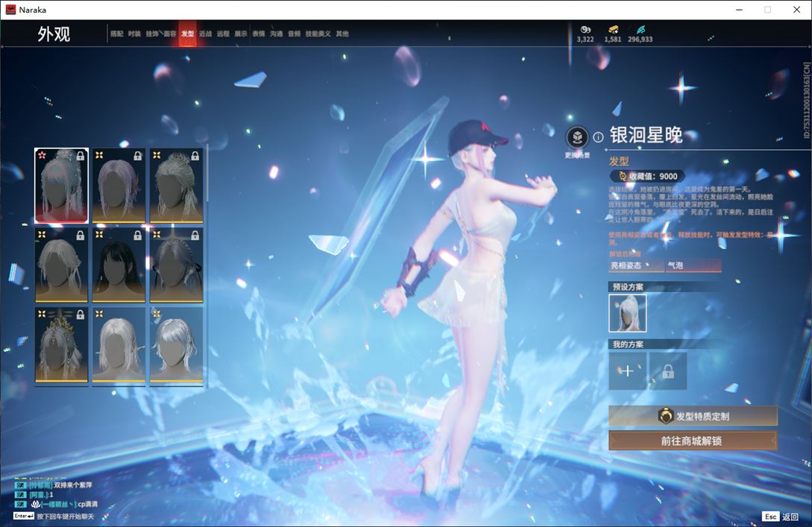
Task: Click the locked scheme slot
Action: point(668,370)
